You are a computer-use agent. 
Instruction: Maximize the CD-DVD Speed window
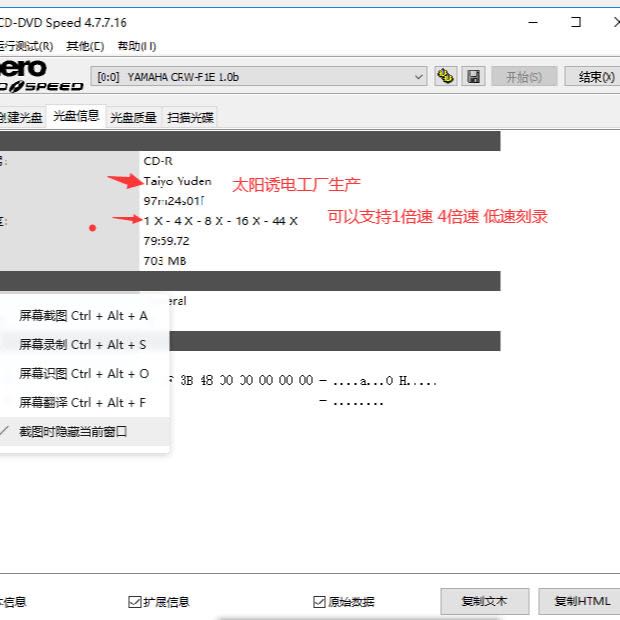(x=576, y=22)
